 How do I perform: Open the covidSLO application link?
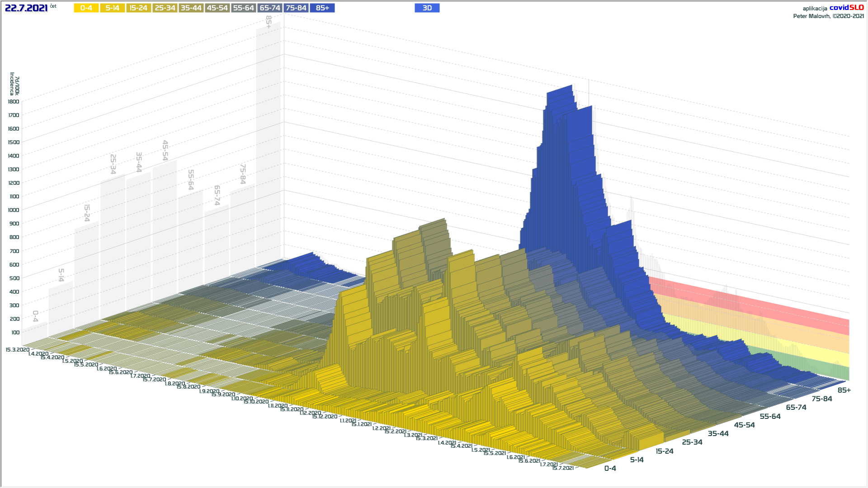tap(846, 8)
